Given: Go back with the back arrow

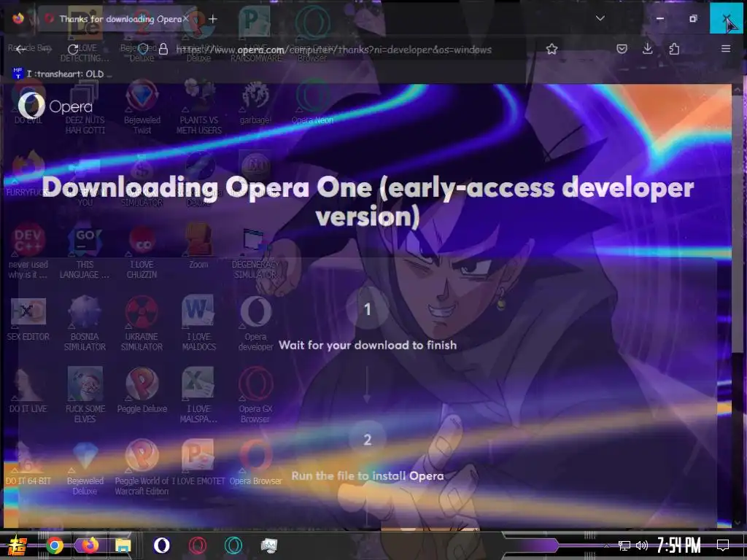Looking at the screenshot, I should pyautogui.click(x=20, y=49).
